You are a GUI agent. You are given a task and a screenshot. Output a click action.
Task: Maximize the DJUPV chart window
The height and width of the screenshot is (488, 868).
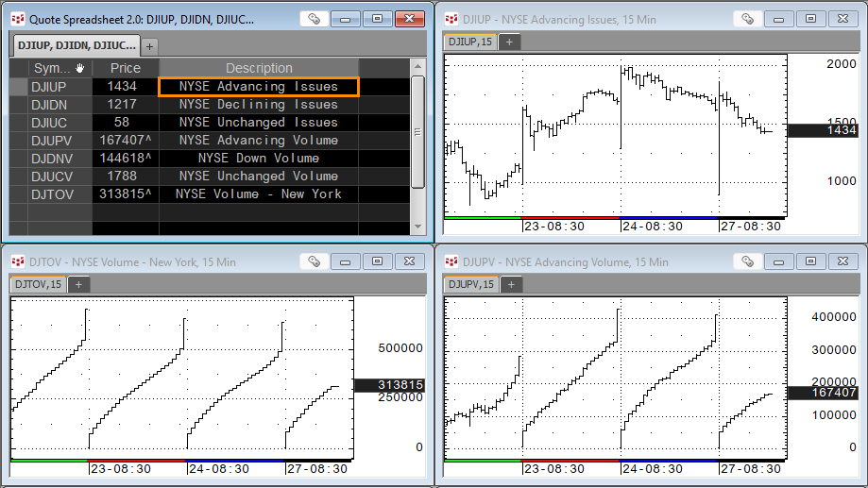click(810, 261)
